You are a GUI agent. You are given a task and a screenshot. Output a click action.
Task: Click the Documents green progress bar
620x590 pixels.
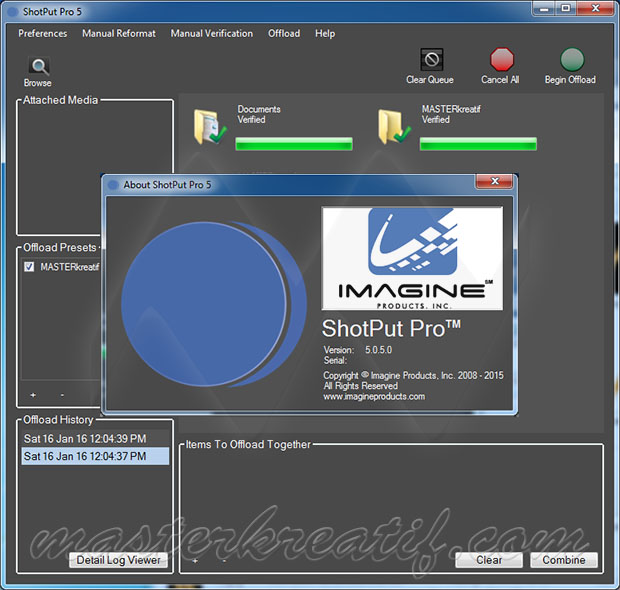point(294,144)
